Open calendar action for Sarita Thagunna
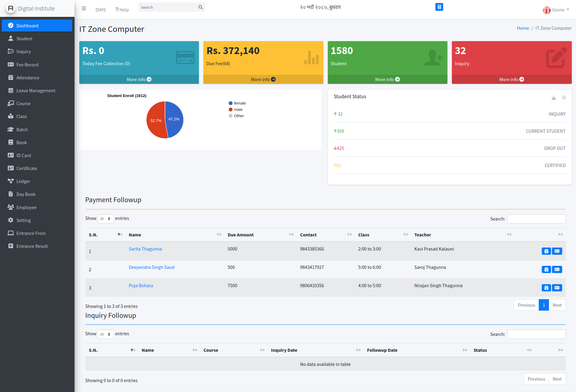The width and height of the screenshot is (576, 392). coord(546,251)
